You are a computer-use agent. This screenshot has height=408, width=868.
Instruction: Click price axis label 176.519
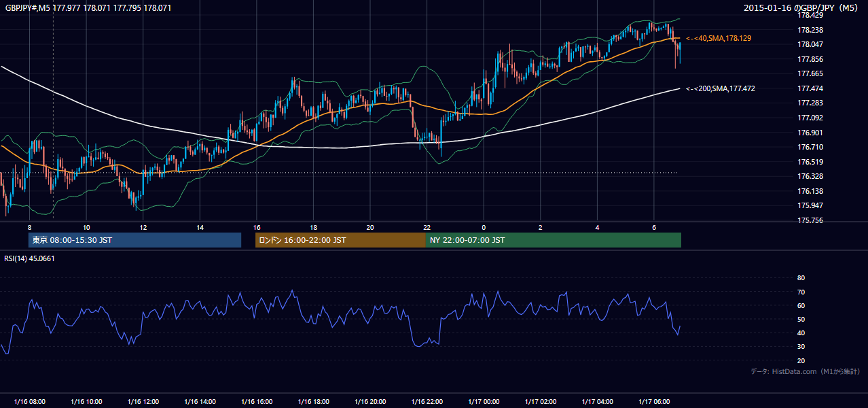[x=810, y=162]
